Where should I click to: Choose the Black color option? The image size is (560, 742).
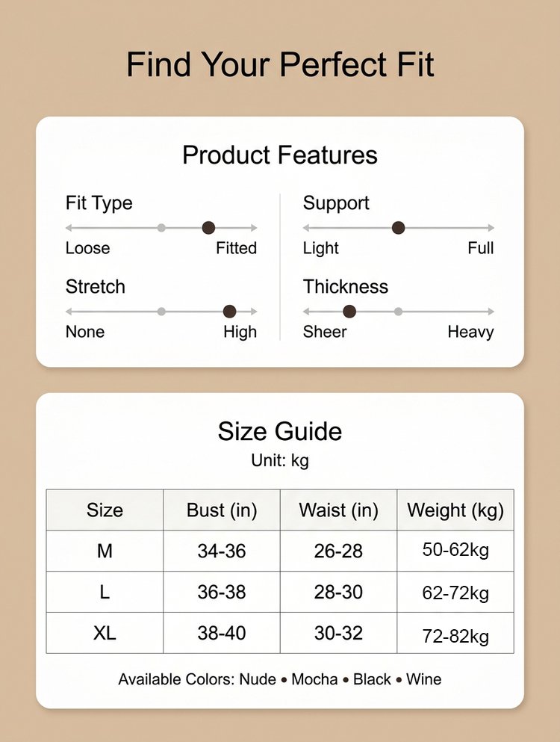point(372,679)
